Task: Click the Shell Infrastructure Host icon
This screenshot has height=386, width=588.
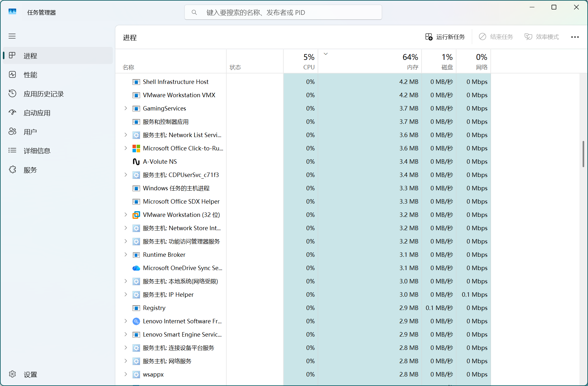Action: [x=136, y=82]
